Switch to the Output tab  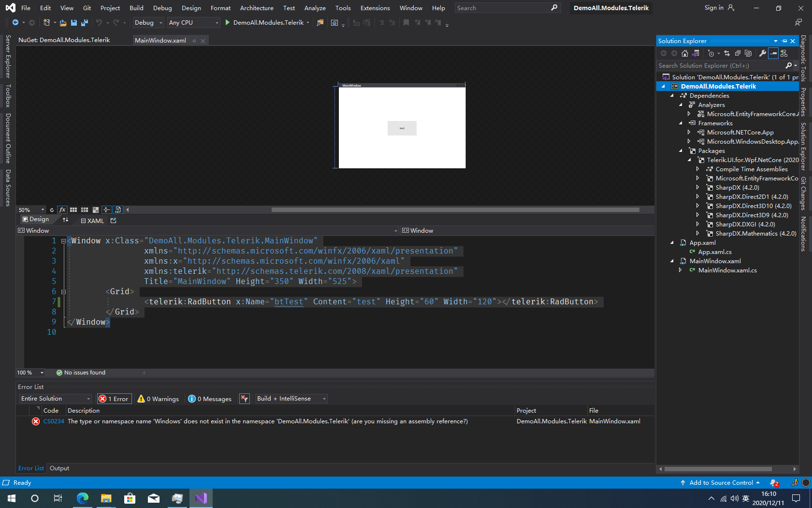(59, 468)
